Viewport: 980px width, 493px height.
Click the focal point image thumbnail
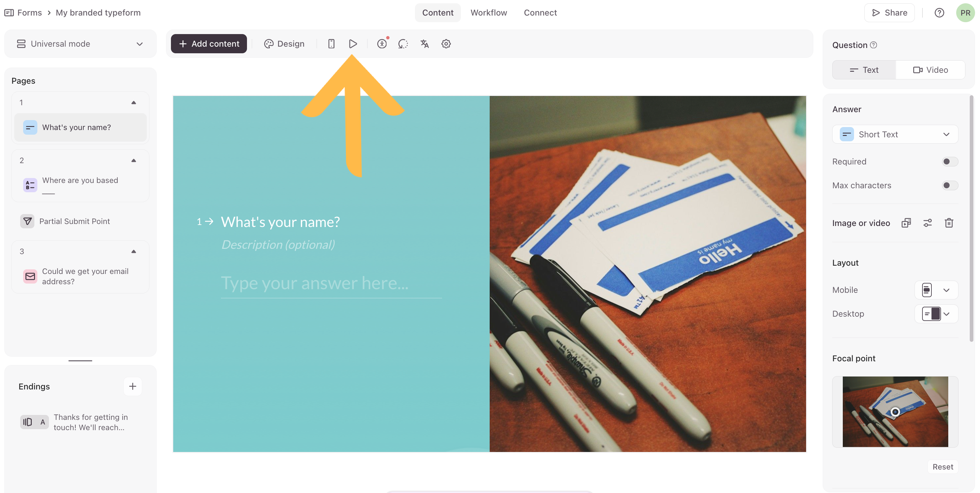click(x=895, y=412)
